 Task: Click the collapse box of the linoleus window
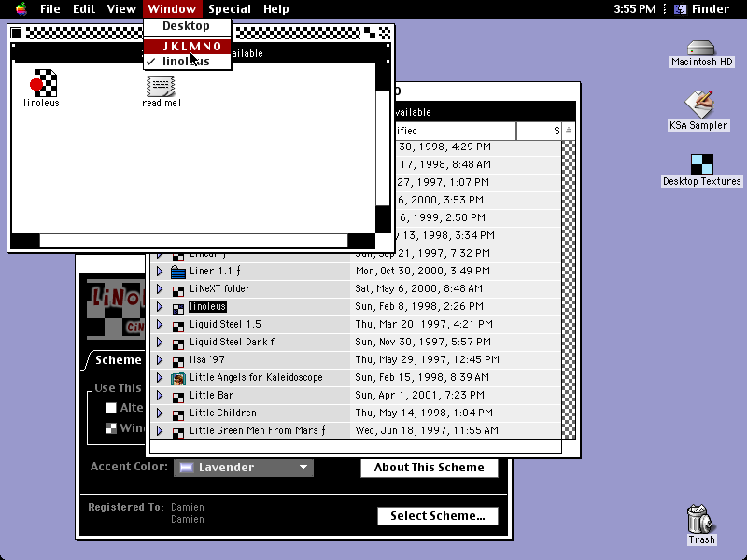tap(385, 33)
